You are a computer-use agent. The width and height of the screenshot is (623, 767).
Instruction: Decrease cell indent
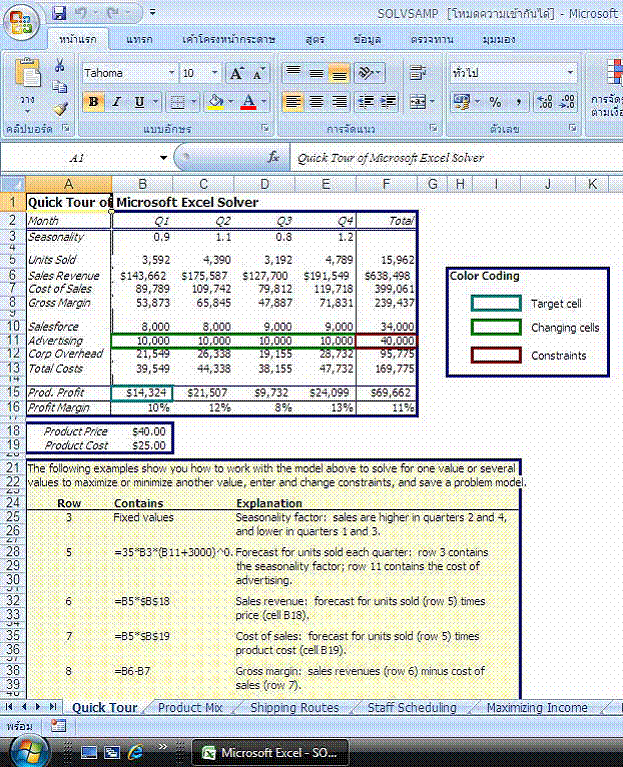coord(365,102)
